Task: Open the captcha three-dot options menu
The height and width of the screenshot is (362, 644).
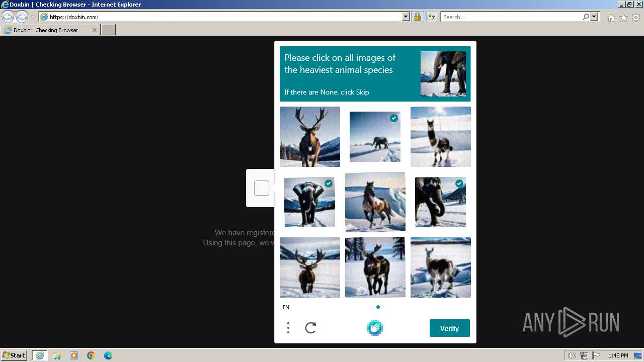Action: [288, 328]
